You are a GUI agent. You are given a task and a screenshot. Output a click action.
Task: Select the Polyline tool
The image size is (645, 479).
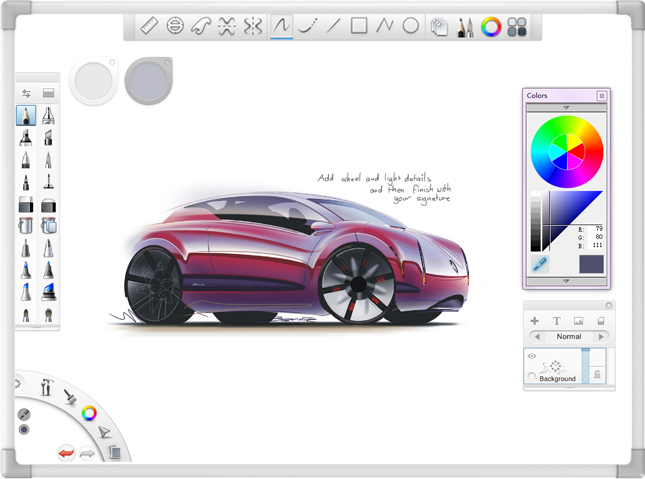tap(385, 26)
